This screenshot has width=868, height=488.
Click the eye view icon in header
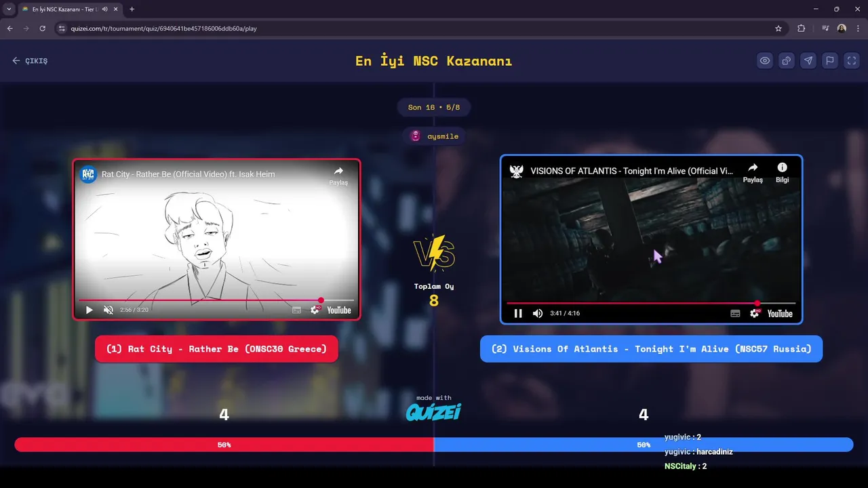[x=765, y=60]
